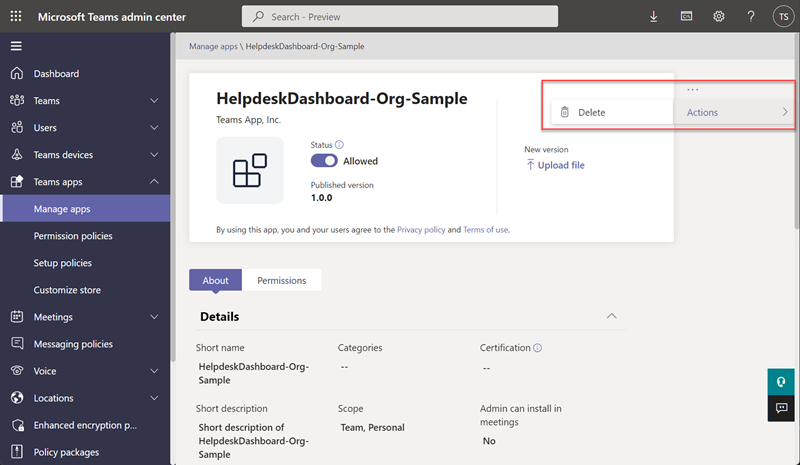
Task: Click the Messaging policies label
Action: [73, 344]
